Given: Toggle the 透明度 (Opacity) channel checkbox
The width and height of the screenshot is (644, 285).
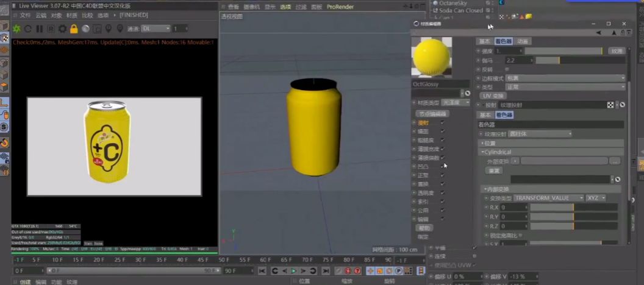Looking at the screenshot, I should click(443, 192).
